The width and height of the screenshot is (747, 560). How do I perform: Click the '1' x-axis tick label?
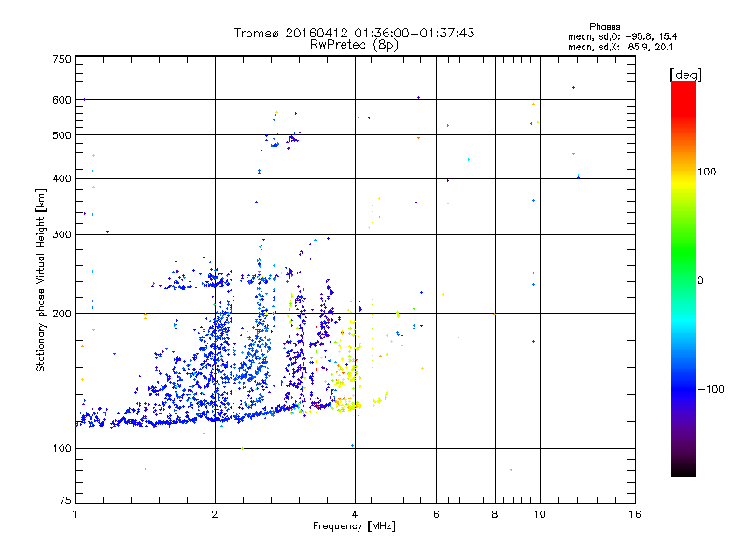point(75,514)
